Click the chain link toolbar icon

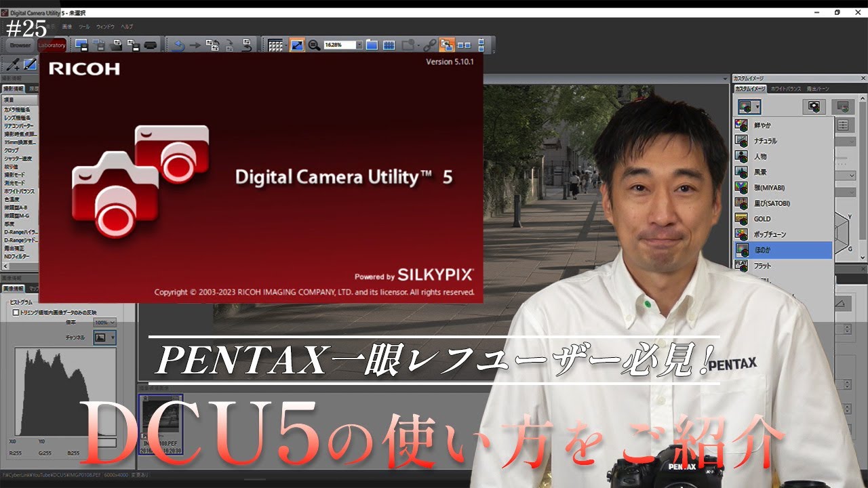(429, 45)
